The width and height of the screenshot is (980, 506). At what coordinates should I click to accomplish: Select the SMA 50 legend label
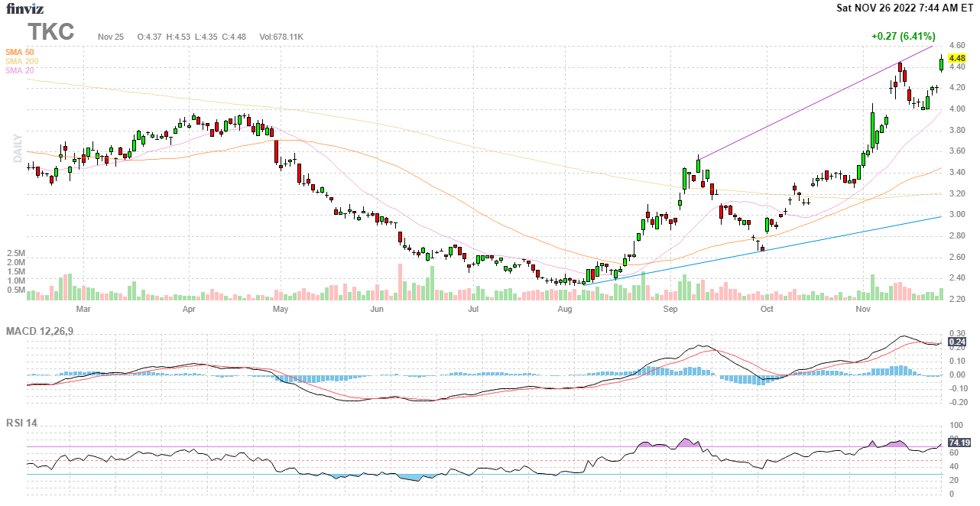19,52
